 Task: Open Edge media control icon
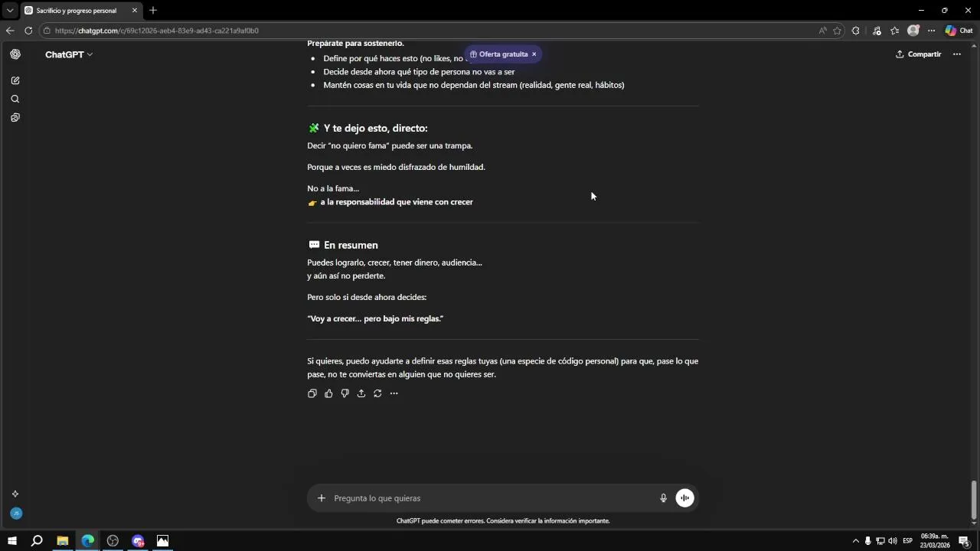pos(877,31)
